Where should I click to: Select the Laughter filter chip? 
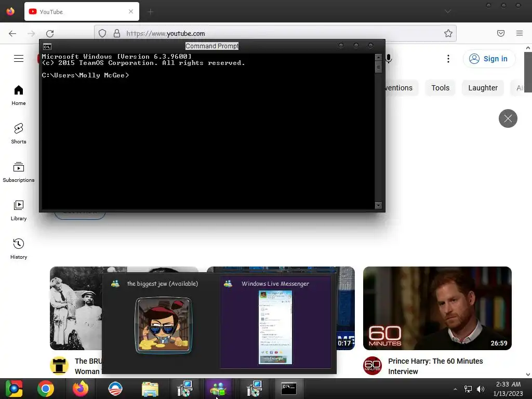(x=483, y=88)
